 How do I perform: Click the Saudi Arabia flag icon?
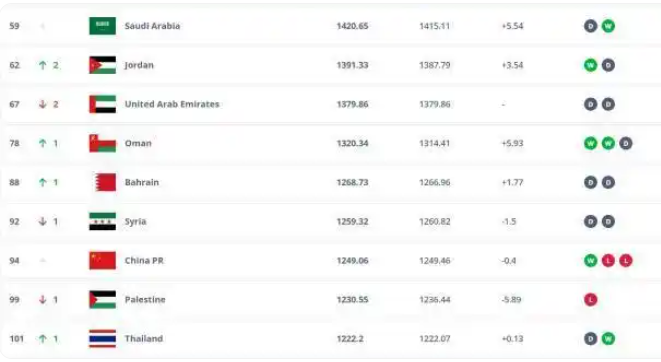coord(102,26)
